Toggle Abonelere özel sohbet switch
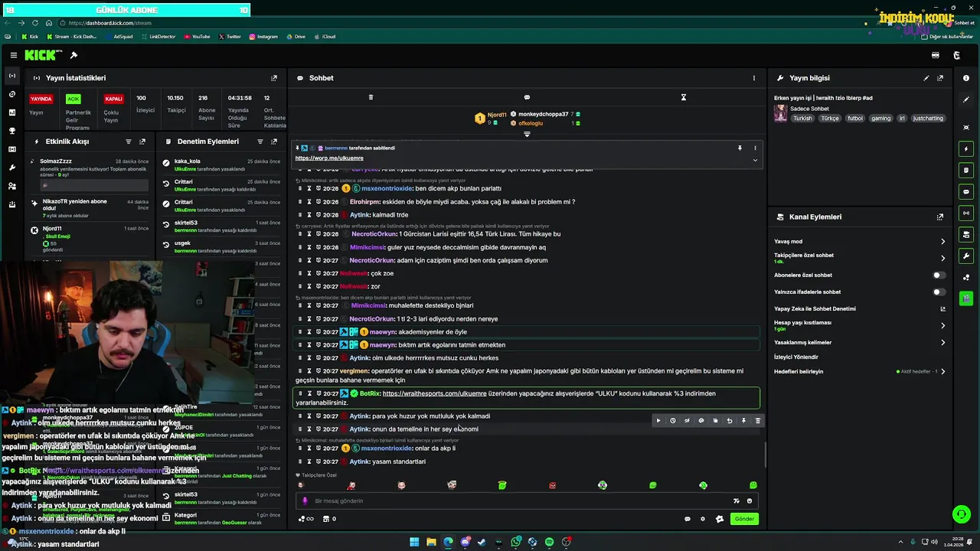980x551 pixels. point(939,275)
